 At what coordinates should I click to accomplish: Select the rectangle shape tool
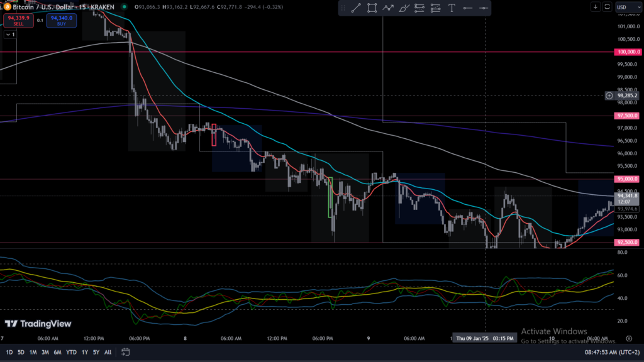[x=372, y=8]
